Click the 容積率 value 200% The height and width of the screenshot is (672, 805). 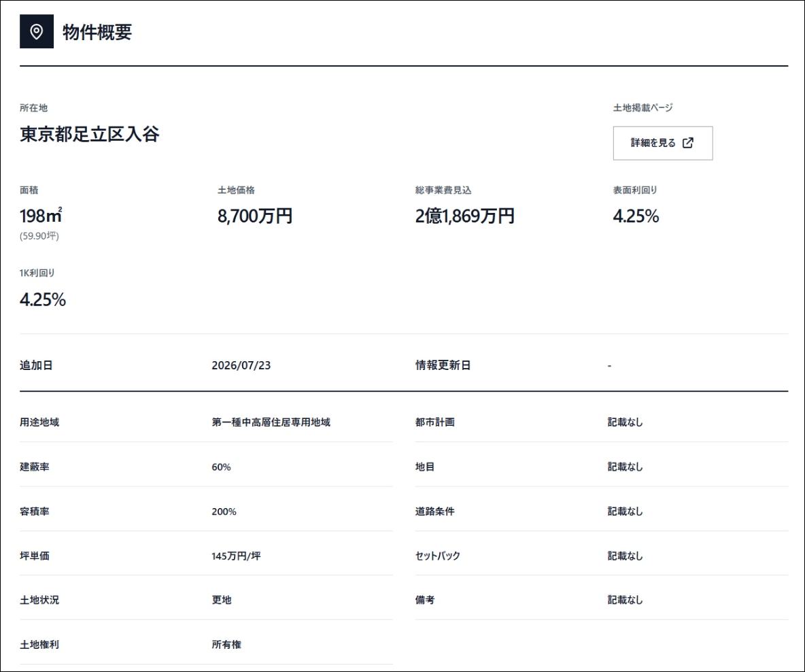point(224,511)
